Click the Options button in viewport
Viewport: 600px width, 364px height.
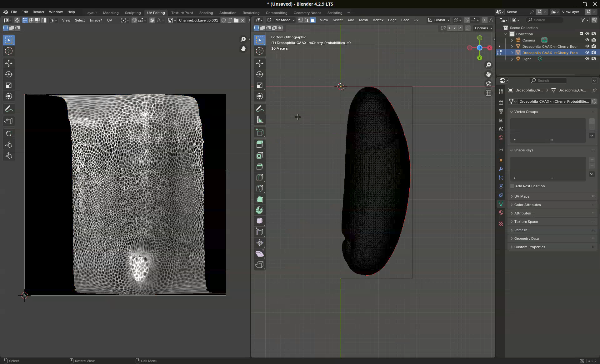pyautogui.click(x=483, y=28)
